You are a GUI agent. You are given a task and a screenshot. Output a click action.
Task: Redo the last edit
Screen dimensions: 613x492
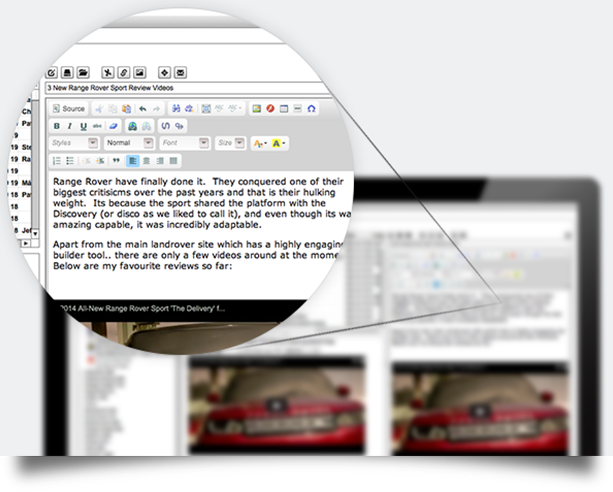(156, 109)
